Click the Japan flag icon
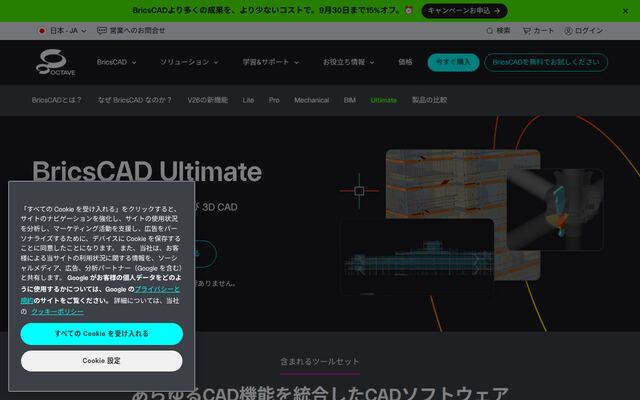Viewport: 640px width, 400px height. click(42, 31)
